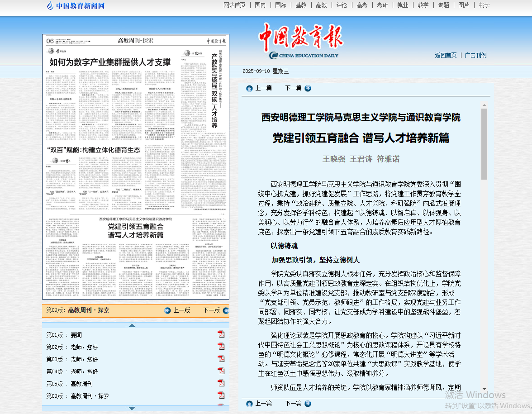
Task: Click the next page (下一版) arrow icon
Action: point(226,310)
